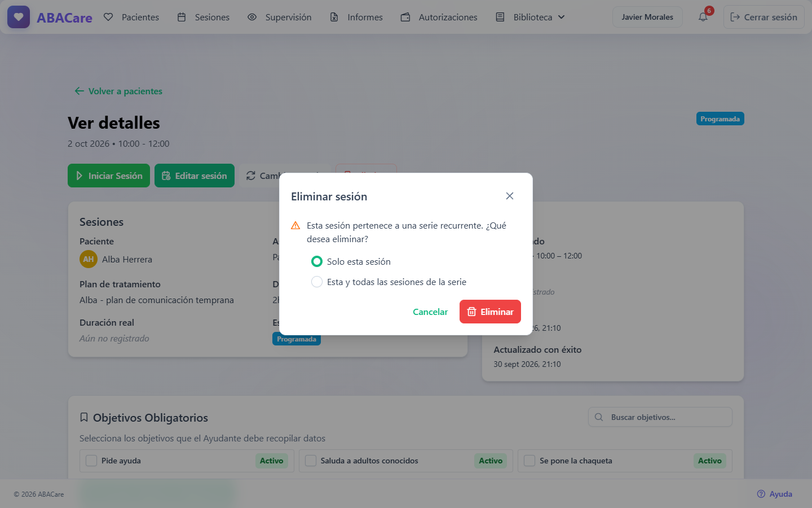The image size is (812, 508).
Task: Click Cancelar in the delete dialog
Action: click(x=430, y=312)
